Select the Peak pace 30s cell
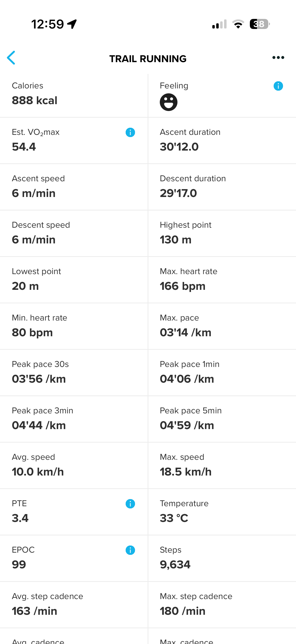 tap(74, 373)
